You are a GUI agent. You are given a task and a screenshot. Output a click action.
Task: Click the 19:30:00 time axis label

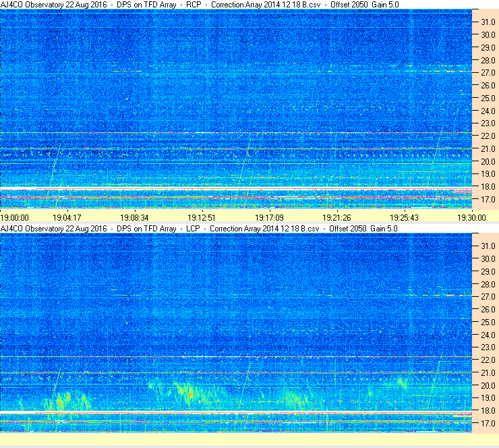point(471,218)
